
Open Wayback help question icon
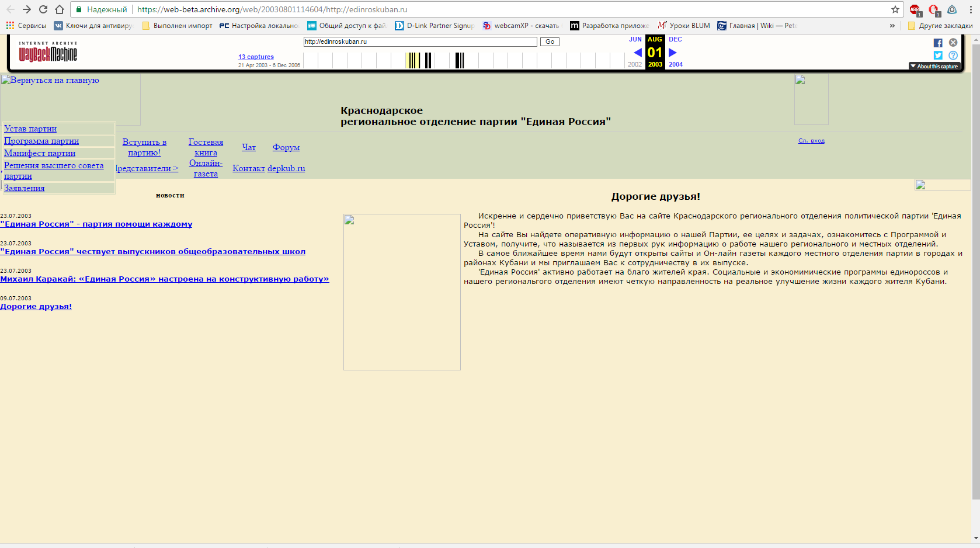[953, 56]
